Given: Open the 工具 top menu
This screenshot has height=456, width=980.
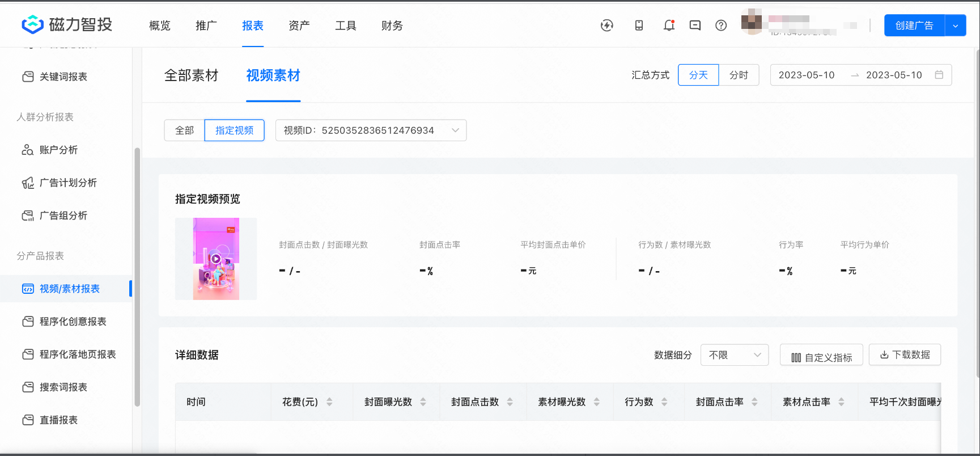Looking at the screenshot, I should pos(345,26).
